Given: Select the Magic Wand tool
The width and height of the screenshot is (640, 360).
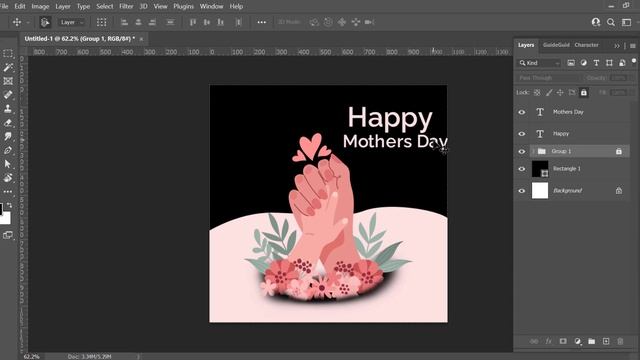Looking at the screenshot, I should 8,67.
